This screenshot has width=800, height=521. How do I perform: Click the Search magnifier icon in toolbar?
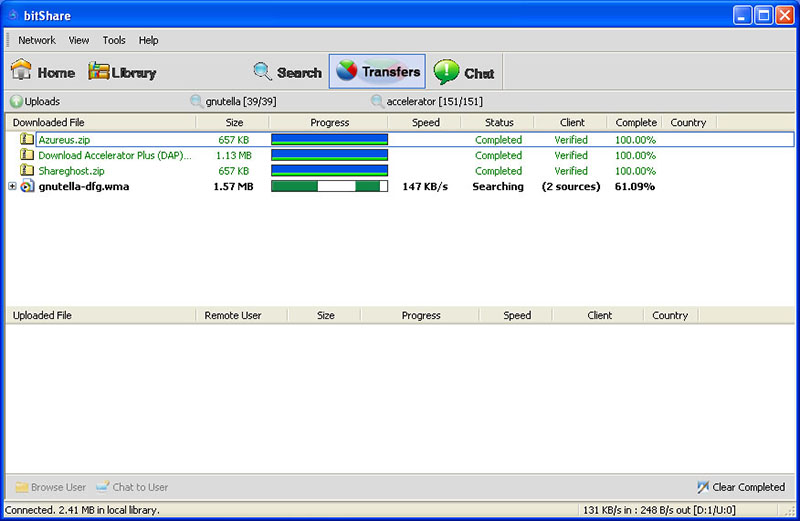click(x=262, y=71)
